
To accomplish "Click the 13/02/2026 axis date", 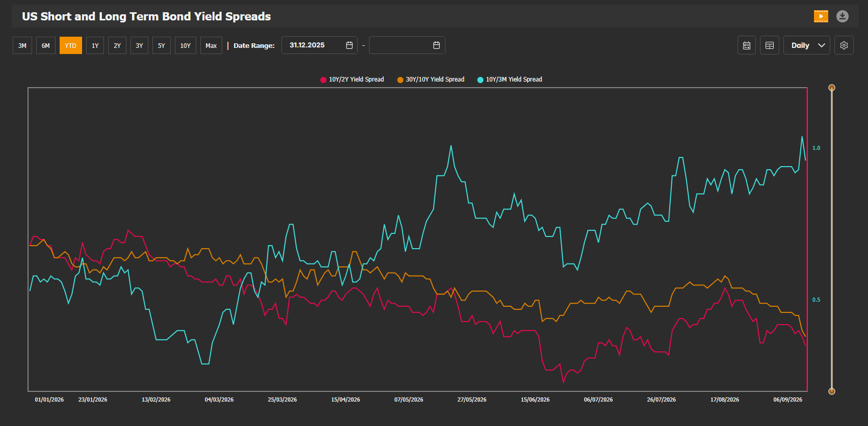I will click(156, 400).
